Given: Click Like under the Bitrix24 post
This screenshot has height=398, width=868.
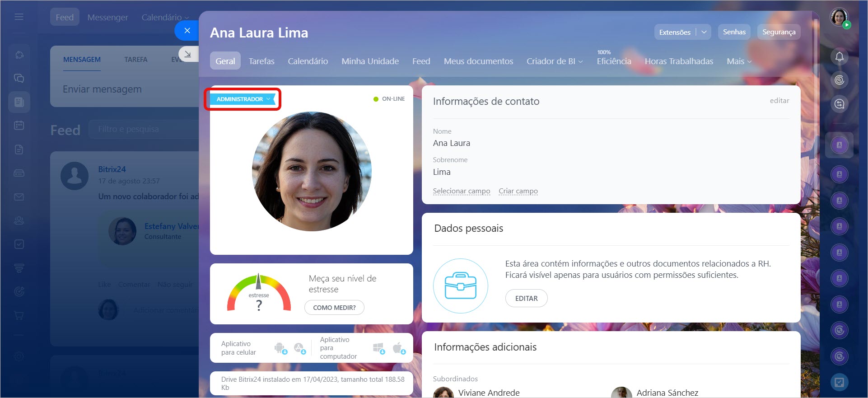Looking at the screenshot, I should 104,284.
